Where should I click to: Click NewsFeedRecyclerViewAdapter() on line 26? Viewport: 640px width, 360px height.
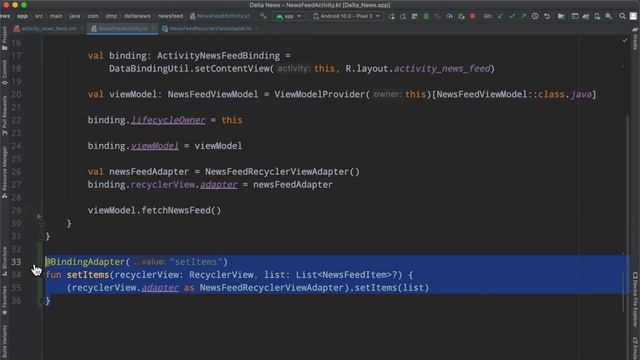[282, 171]
